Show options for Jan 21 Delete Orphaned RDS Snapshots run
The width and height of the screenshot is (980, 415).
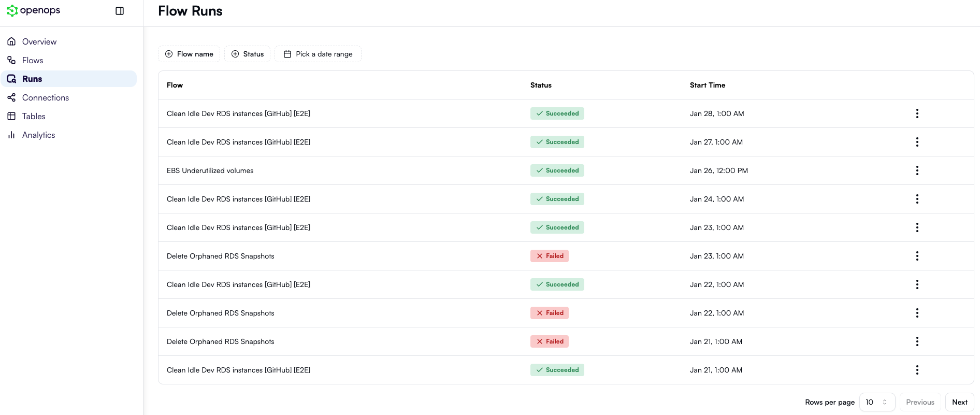pyautogui.click(x=917, y=341)
